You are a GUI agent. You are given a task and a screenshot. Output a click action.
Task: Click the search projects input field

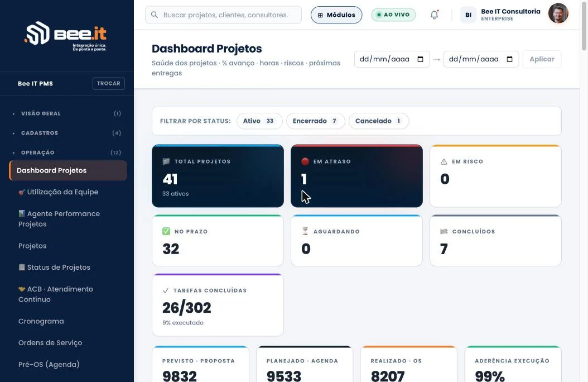click(x=224, y=15)
